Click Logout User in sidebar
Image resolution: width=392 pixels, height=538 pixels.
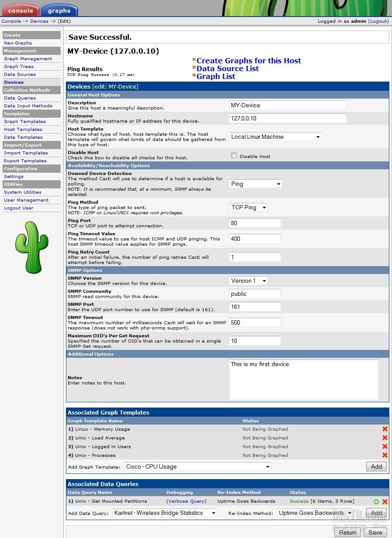(x=19, y=208)
